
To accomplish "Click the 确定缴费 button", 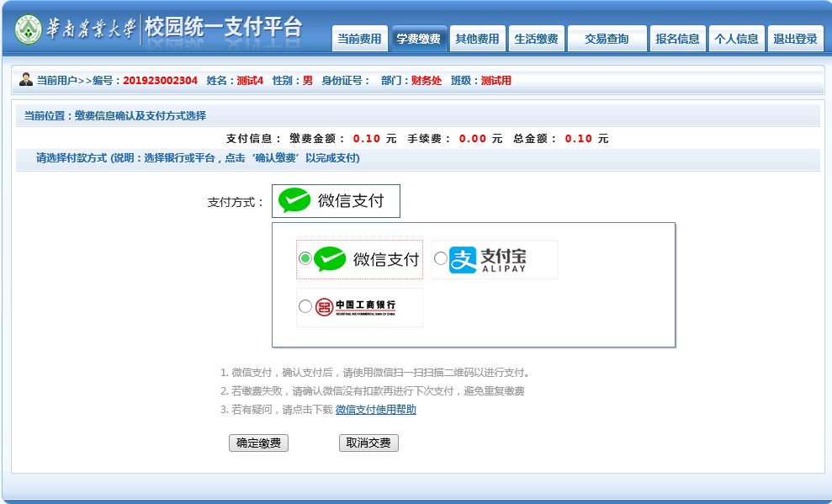I will tap(258, 443).
